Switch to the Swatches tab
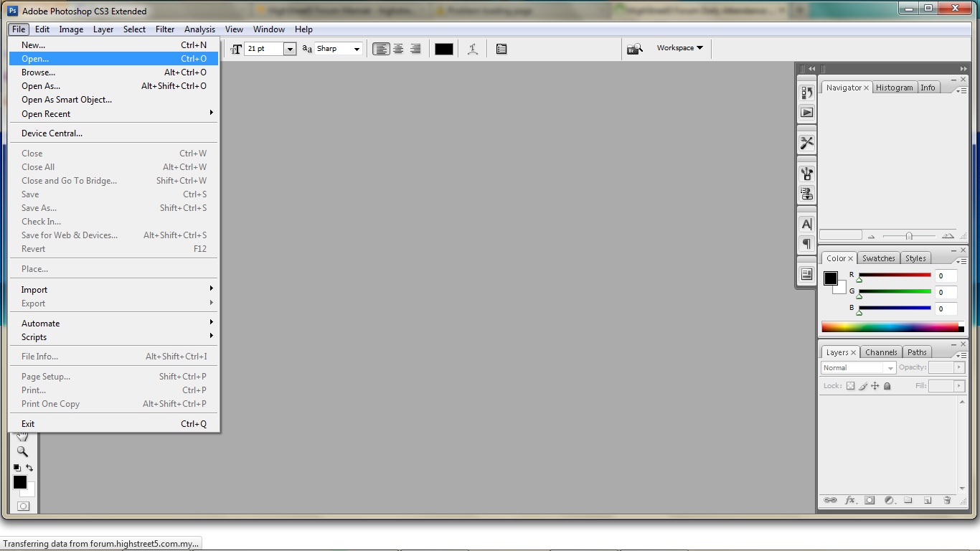The width and height of the screenshot is (980, 551). (879, 258)
